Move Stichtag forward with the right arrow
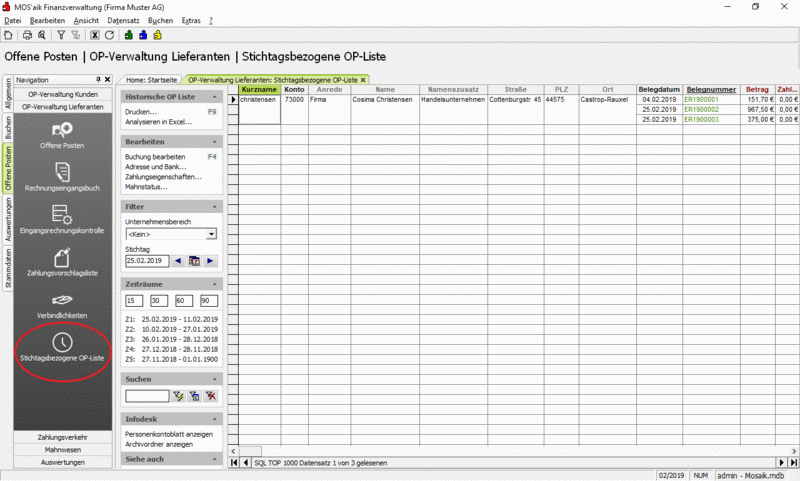 210,261
